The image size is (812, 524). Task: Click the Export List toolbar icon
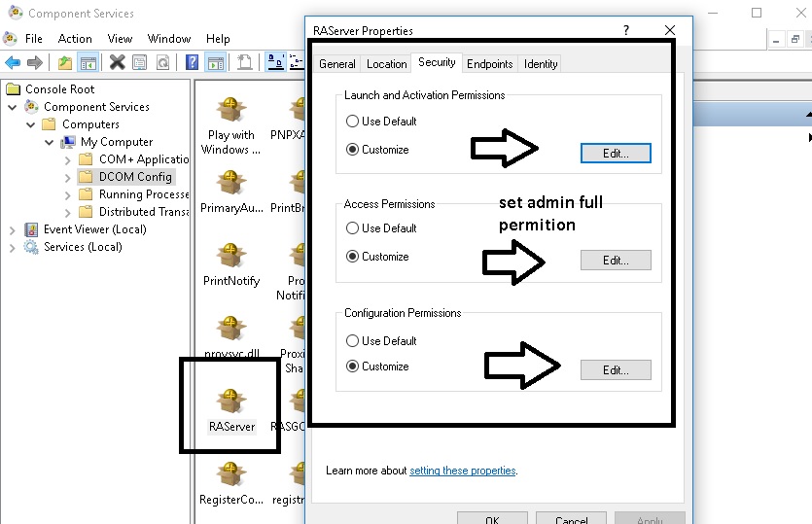[244, 62]
